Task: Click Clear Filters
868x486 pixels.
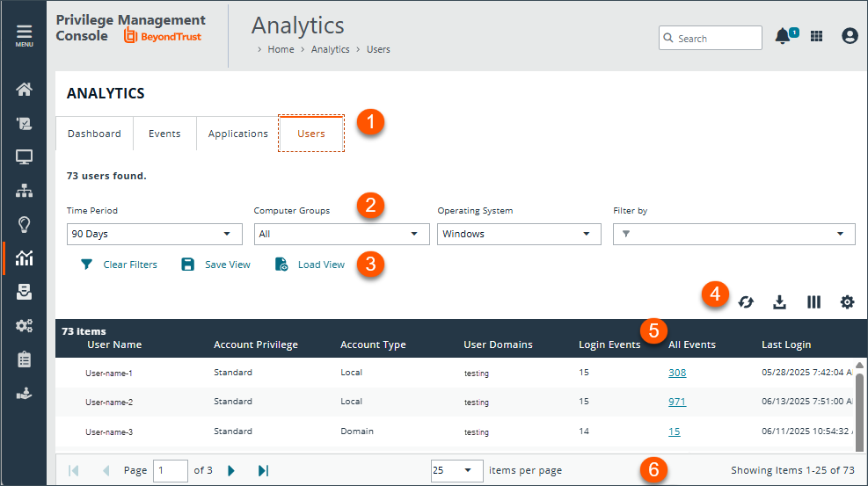Action: pos(119,265)
